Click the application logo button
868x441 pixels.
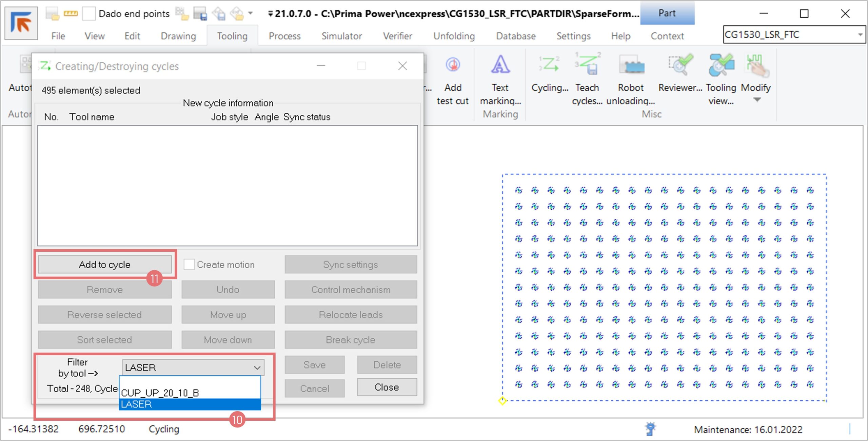pos(21,23)
